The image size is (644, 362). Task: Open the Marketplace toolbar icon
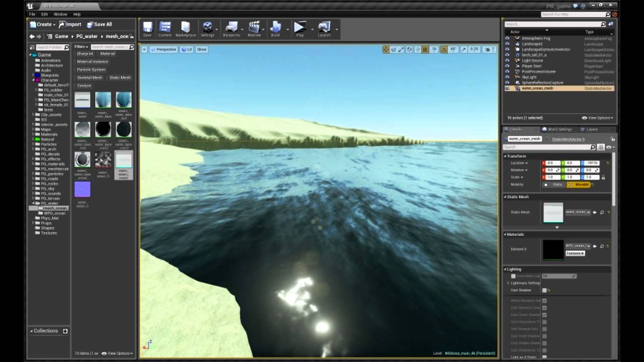tap(186, 28)
